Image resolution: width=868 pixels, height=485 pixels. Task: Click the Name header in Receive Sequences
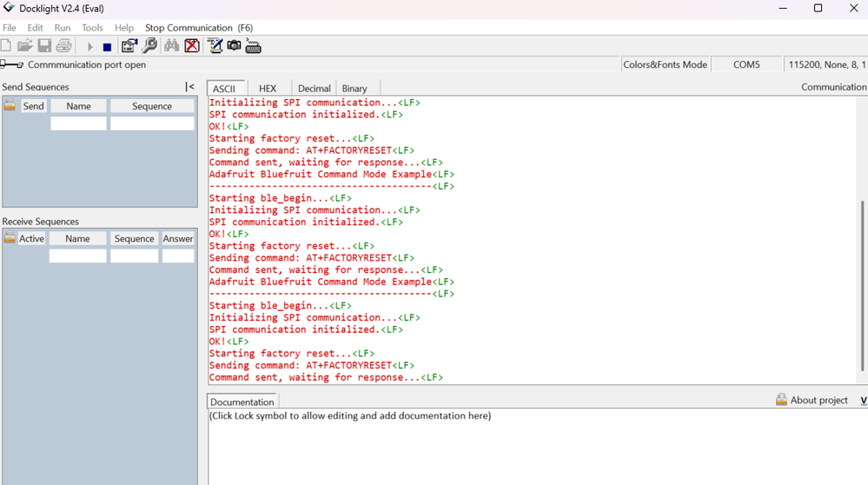(x=77, y=238)
